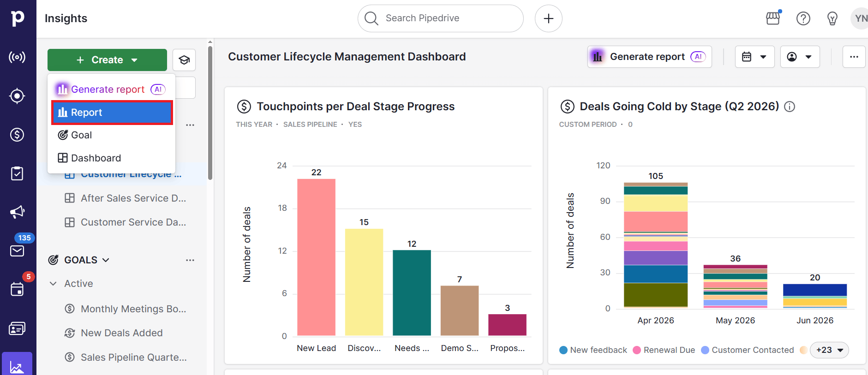
Task: Focus the Search Pipedrive field
Action: click(441, 18)
